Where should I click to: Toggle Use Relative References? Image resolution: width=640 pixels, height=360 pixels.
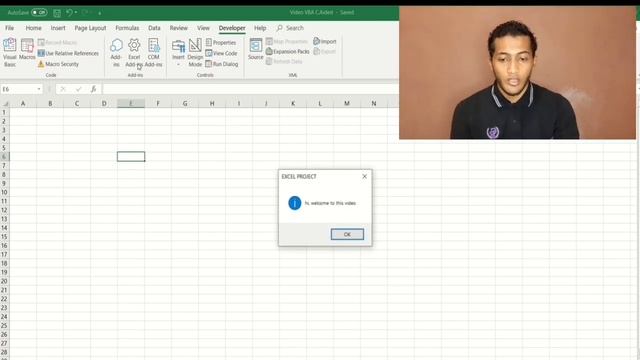[x=68, y=53]
